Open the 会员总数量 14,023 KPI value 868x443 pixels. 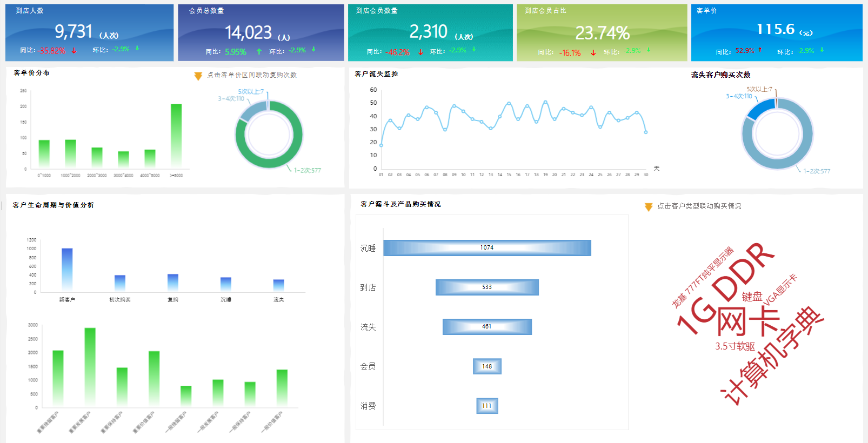(249, 32)
